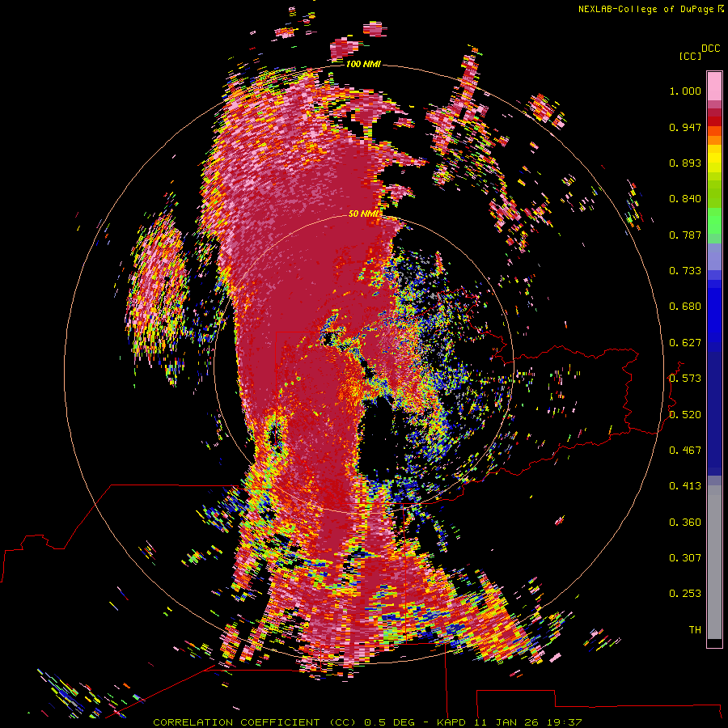Click the 0.680 color scale value
Viewport: 728px width, 728px height.
685,307
